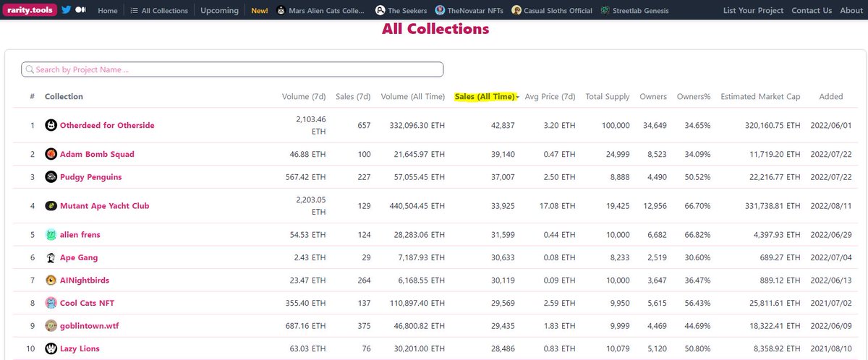Click Adam Bomb Squad collection icon

coord(51,154)
